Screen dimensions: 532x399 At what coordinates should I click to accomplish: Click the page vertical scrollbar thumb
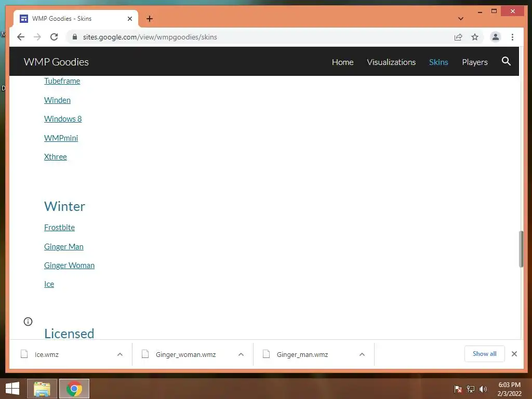click(521, 249)
